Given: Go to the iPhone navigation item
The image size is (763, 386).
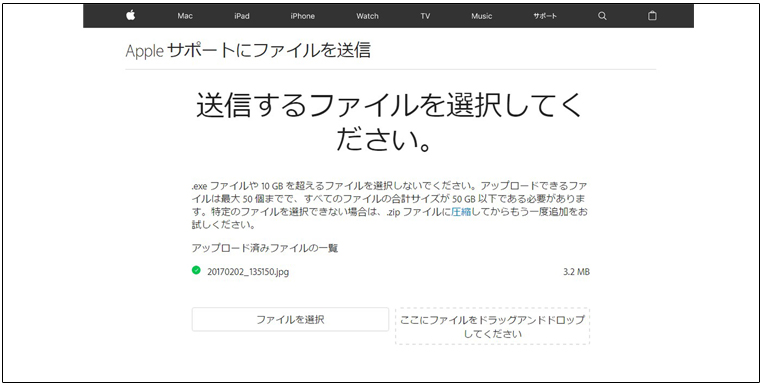Looking at the screenshot, I should pyautogui.click(x=303, y=16).
